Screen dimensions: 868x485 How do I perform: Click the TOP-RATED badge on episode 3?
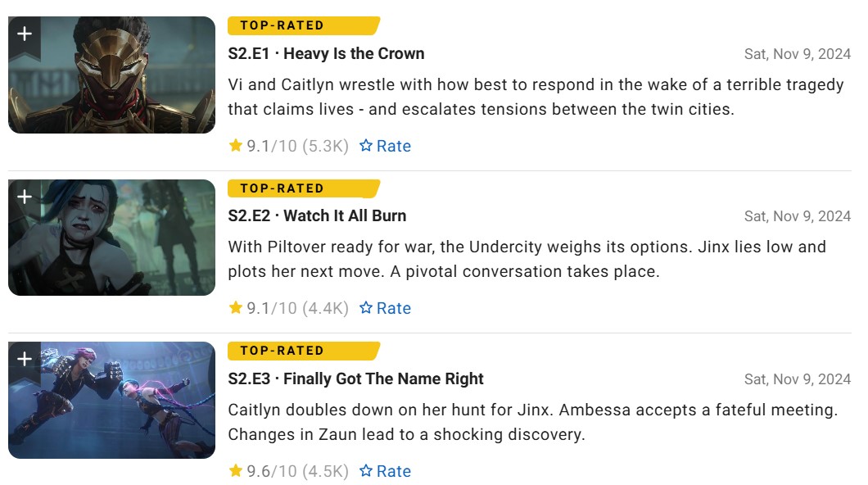point(303,351)
